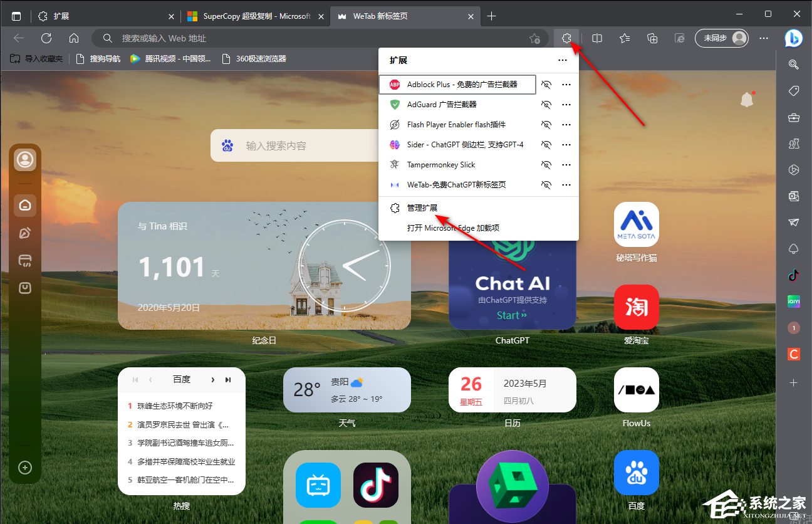The image size is (812, 524).
Task: Open Edge settings three-dot menu
Action: point(763,38)
